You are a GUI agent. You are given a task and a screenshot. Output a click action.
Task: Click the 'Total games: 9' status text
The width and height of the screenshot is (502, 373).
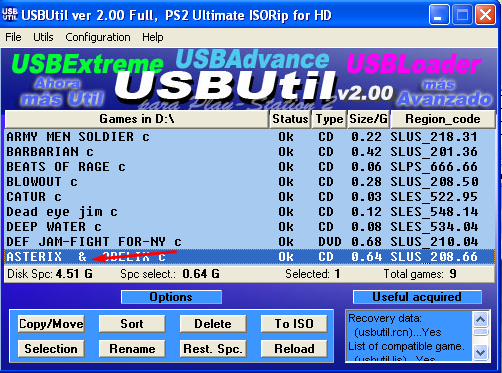click(x=420, y=274)
